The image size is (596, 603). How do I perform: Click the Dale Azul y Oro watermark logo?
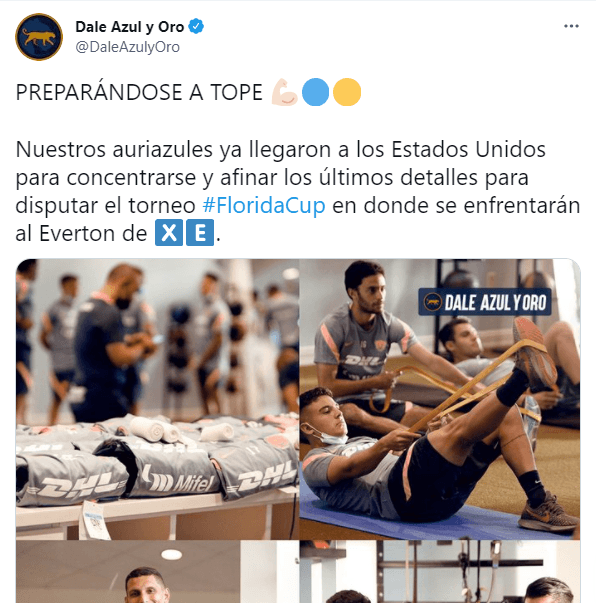[484, 302]
